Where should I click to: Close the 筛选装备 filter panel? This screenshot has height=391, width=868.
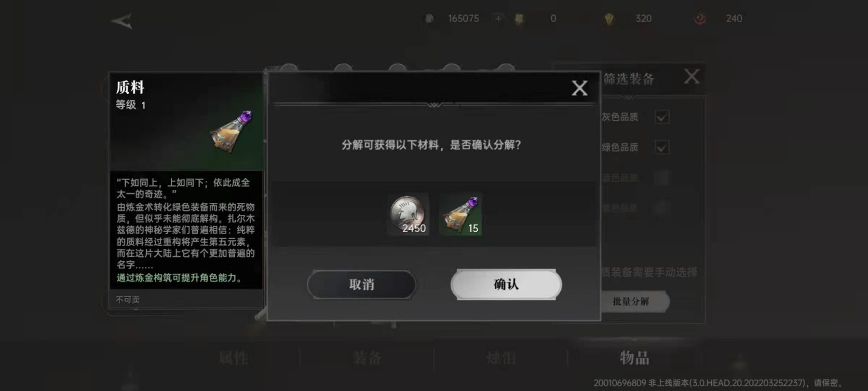pos(692,76)
